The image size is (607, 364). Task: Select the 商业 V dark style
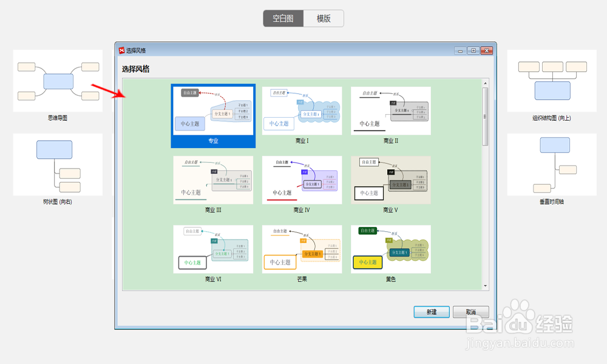click(390, 180)
